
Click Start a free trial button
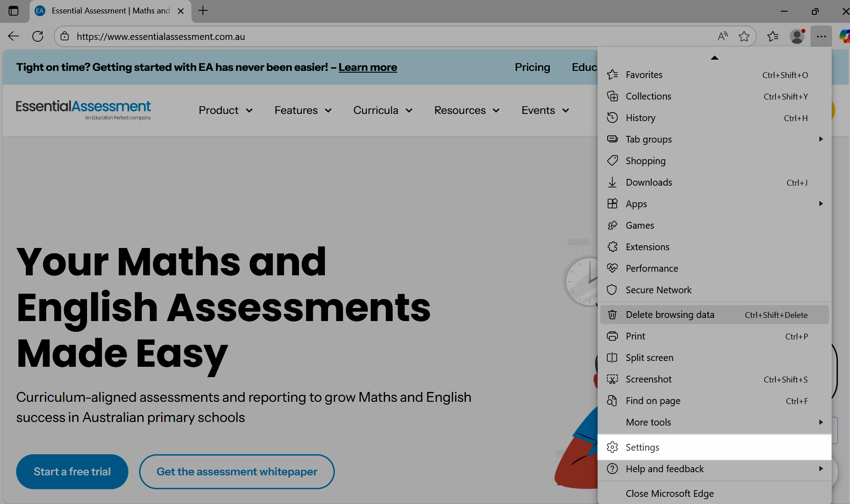pyautogui.click(x=72, y=472)
